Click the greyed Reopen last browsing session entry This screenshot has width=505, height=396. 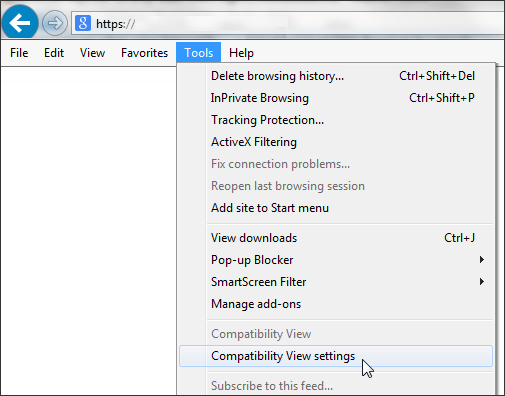tap(336, 186)
